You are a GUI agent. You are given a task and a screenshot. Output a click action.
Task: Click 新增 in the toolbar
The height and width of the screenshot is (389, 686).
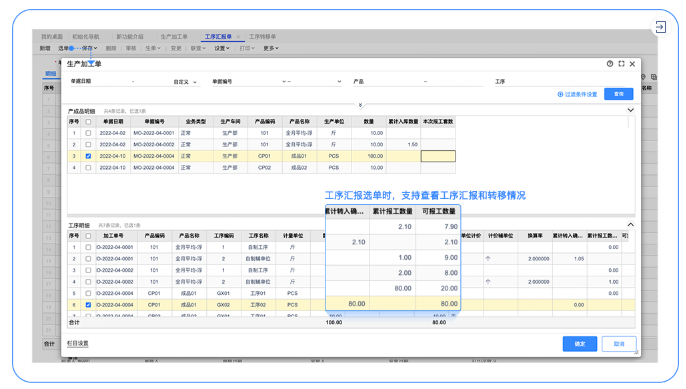pyautogui.click(x=45, y=48)
